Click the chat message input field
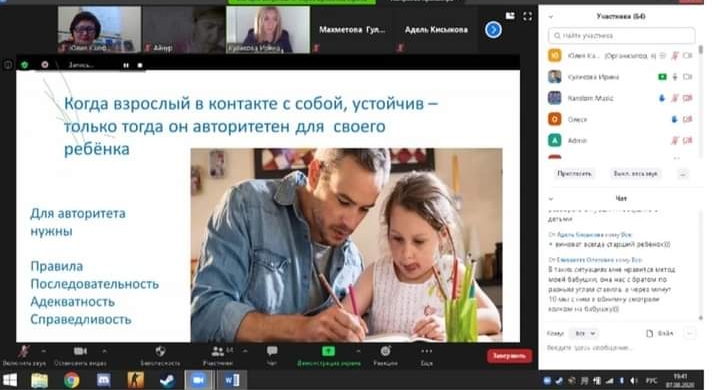The width and height of the screenshot is (719, 390). tap(621, 348)
